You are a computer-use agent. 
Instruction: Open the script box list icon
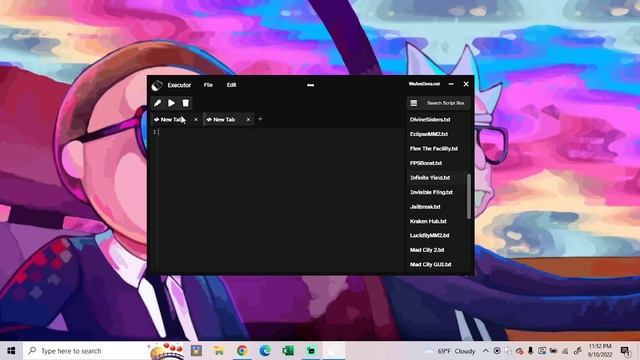(x=413, y=103)
